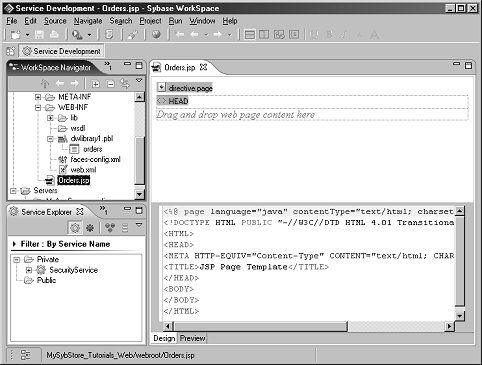Toggle the services gear view in Service Explorer
Image resolution: width=482 pixels, height=365 pixels.
tap(75, 228)
